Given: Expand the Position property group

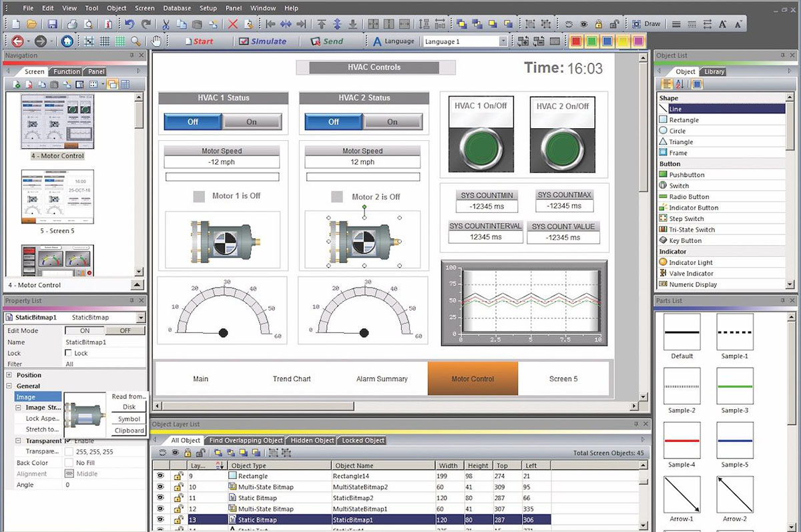Looking at the screenshot, I should 9,375.
